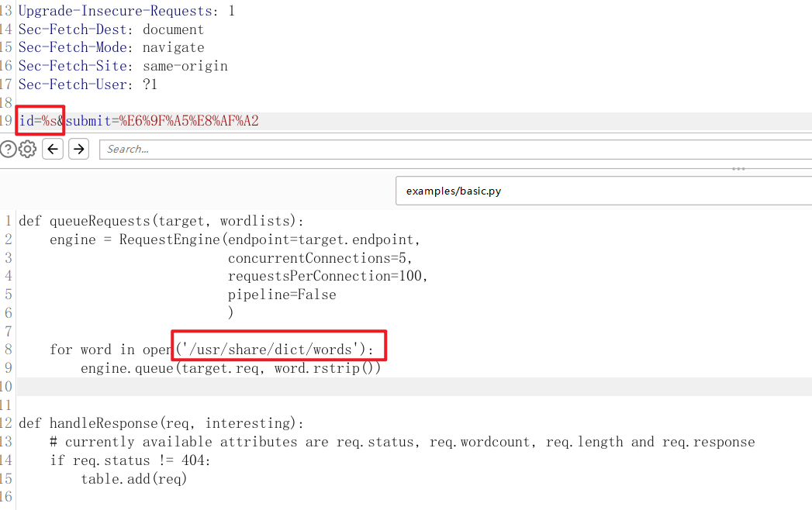Click the Upgrade-Insecure-Requests header
This screenshot has height=510, width=812.
[x=126, y=11]
